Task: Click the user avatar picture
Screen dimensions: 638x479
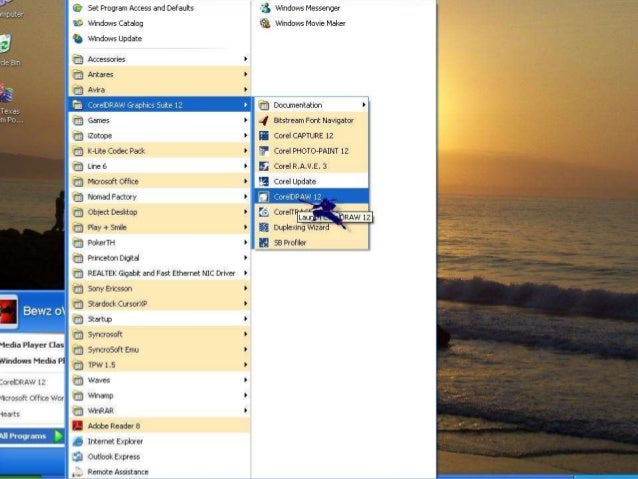Action: pyautogui.click(x=8, y=311)
